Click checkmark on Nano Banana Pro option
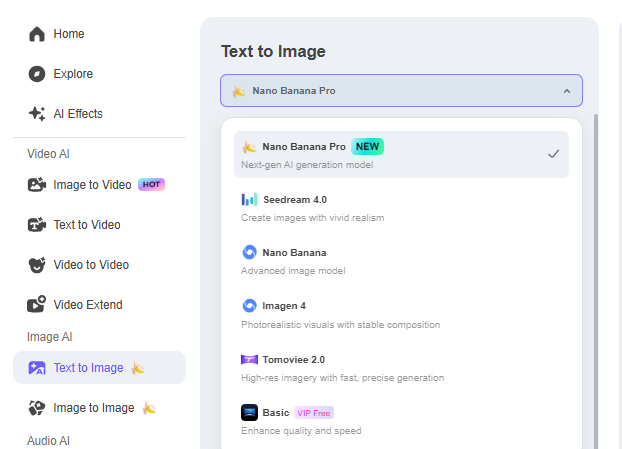The image size is (622, 449). pos(553,154)
